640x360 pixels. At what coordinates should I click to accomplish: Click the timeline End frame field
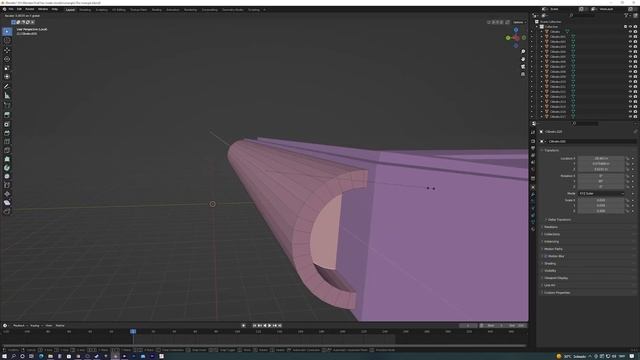click(517, 326)
